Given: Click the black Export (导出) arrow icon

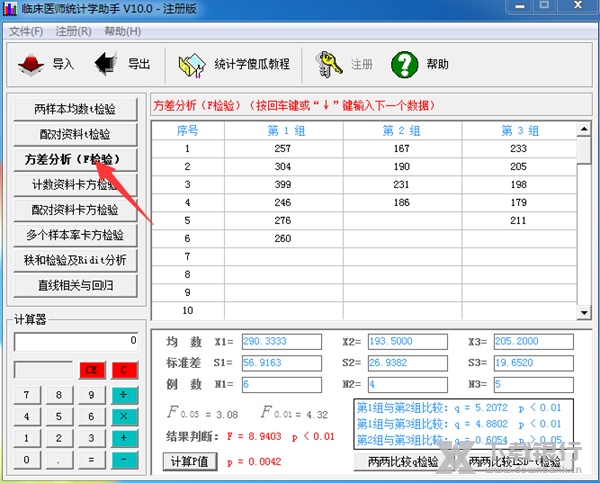Looking at the screenshot, I should [105, 64].
